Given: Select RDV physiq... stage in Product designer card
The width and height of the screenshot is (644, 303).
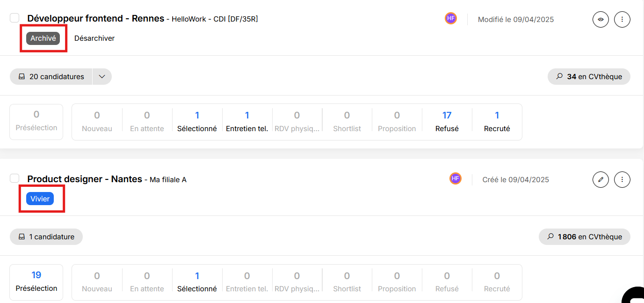Looking at the screenshot, I should point(297,282).
